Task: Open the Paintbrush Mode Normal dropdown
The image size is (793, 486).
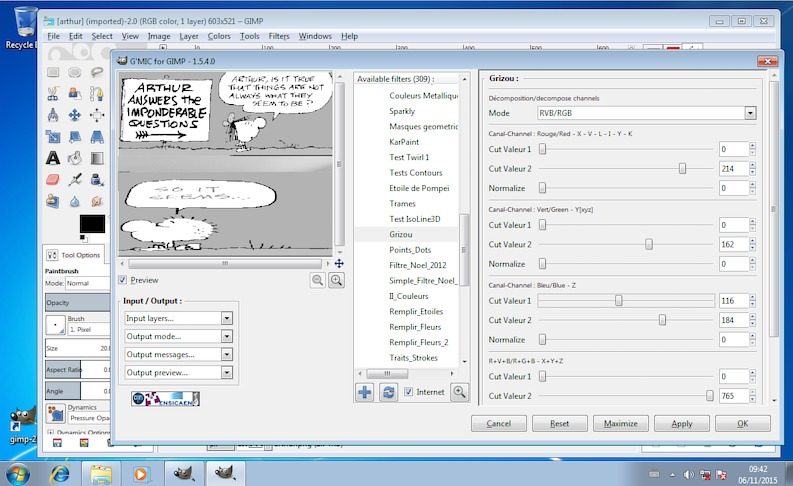Action: (x=88, y=283)
